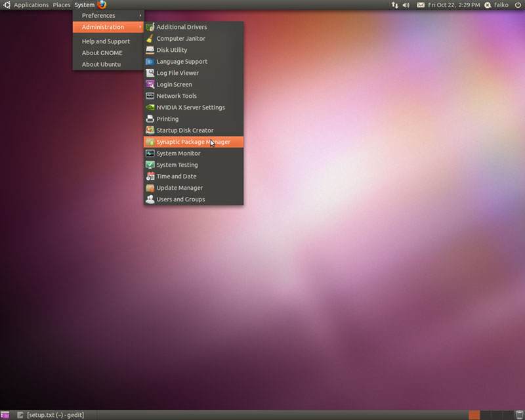Open the clock showing Fri Oct 22
Viewport: 525px width, 420px height.
click(453, 5)
